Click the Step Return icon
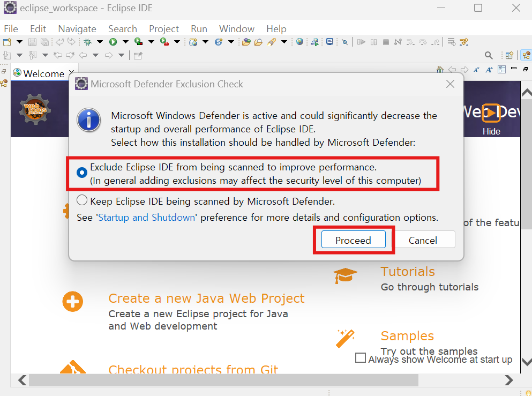The height and width of the screenshot is (396, 532). click(x=436, y=42)
